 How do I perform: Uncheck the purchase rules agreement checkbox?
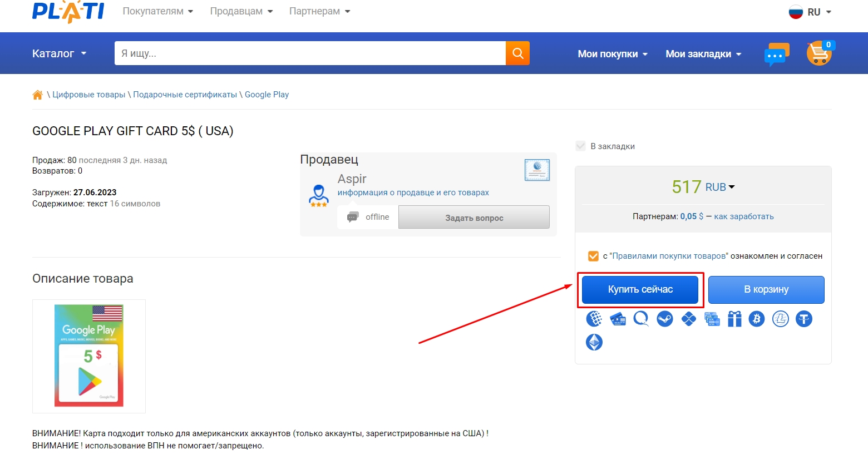(x=593, y=256)
